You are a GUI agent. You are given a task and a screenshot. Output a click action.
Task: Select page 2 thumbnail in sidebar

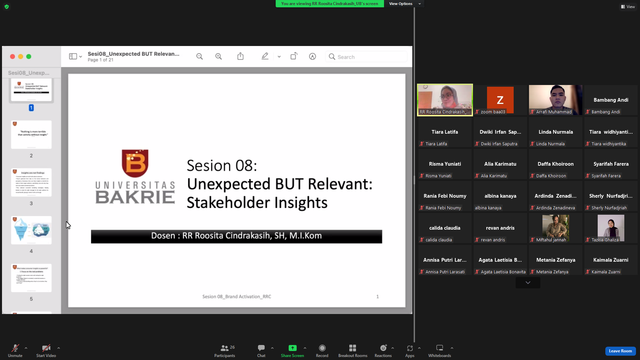click(x=31, y=134)
